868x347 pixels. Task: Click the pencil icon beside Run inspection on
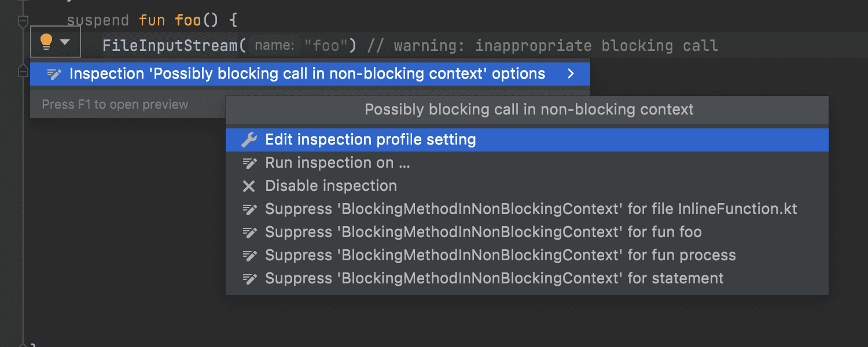pos(249,163)
